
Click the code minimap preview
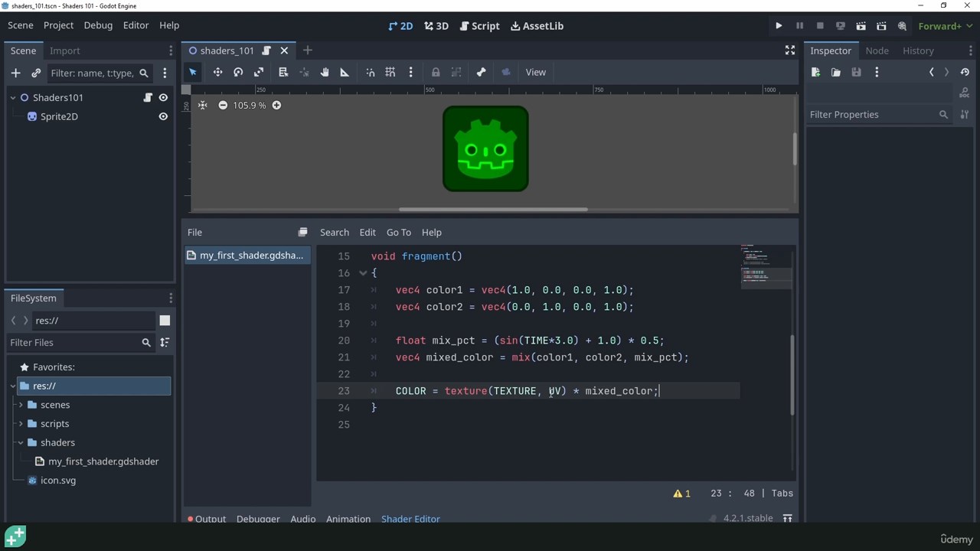[766, 266]
